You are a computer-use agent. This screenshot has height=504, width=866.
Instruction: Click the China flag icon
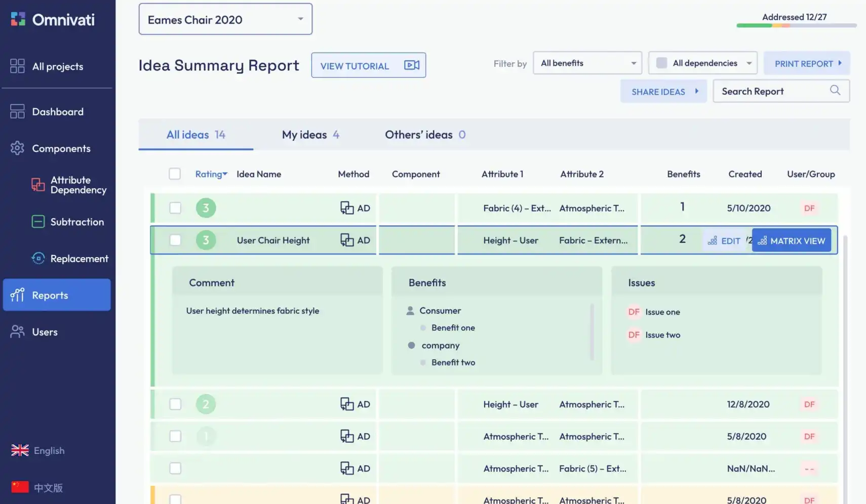(x=20, y=487)
